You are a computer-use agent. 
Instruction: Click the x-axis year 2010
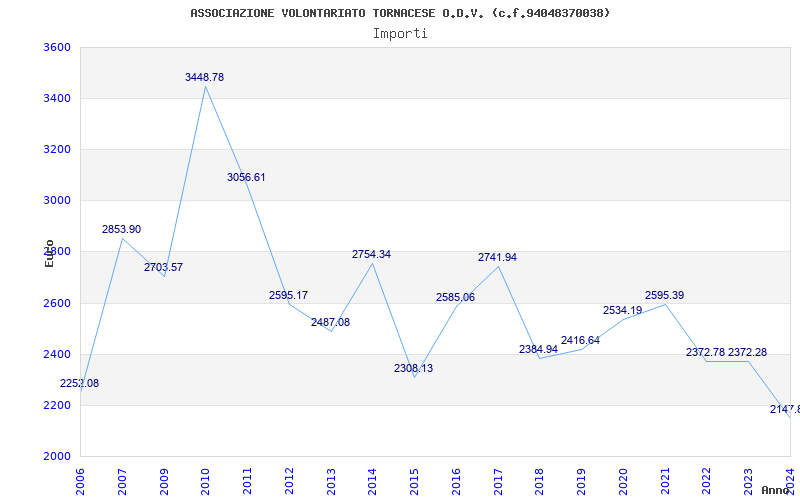tap(206, 481)
